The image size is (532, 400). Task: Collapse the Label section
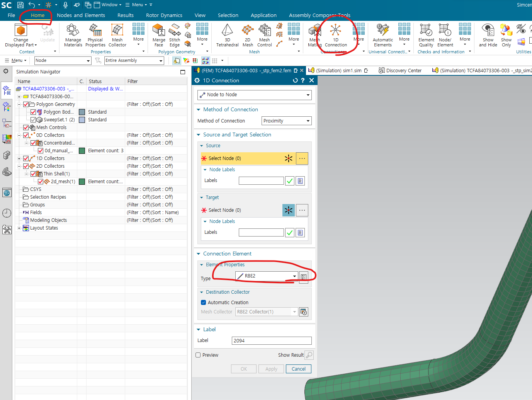[x=199, y=330]
